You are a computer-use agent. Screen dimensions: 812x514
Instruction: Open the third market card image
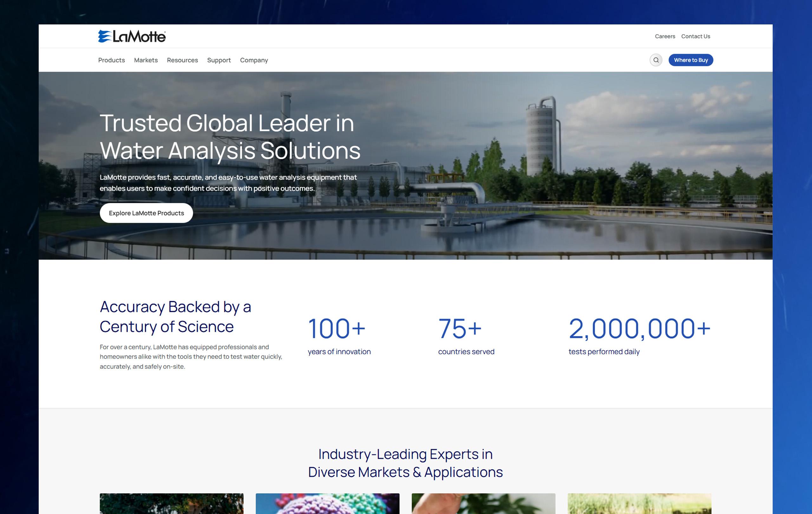[483, 504]
